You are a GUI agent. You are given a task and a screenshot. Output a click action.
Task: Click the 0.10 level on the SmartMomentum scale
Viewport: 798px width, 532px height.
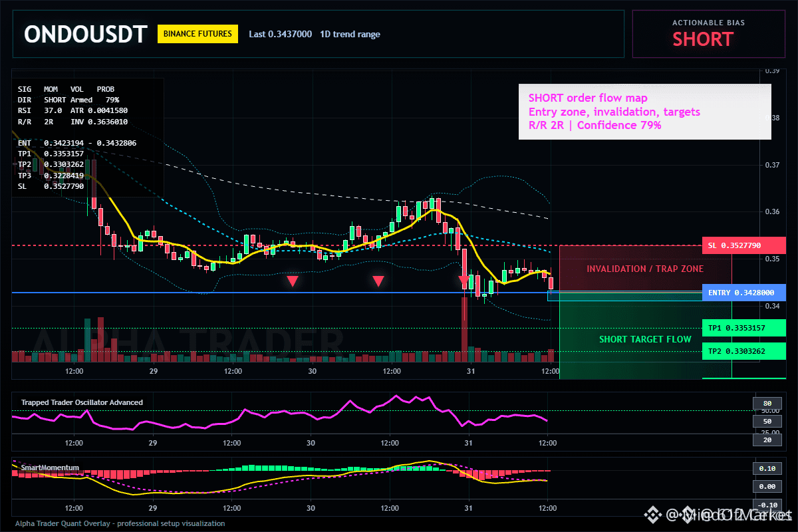point(766,468)
